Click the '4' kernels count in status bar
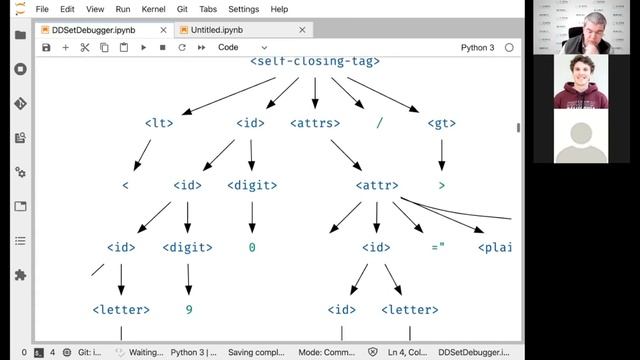 [52, 352]
